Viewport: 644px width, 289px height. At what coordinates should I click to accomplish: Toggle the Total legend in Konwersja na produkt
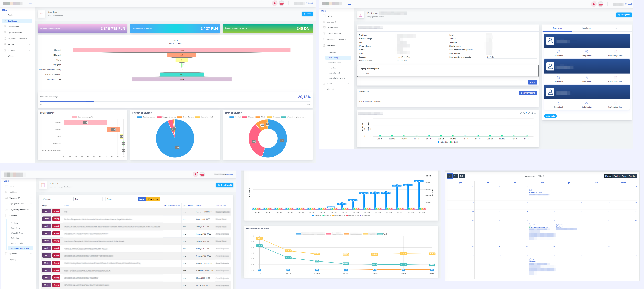[382, 234]
